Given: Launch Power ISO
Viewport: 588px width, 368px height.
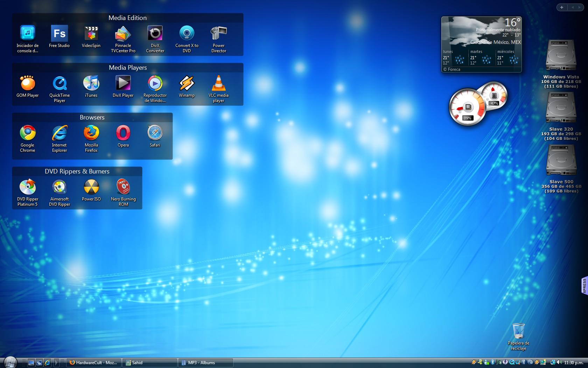Looking at the screenshot, I should [91, 188].
